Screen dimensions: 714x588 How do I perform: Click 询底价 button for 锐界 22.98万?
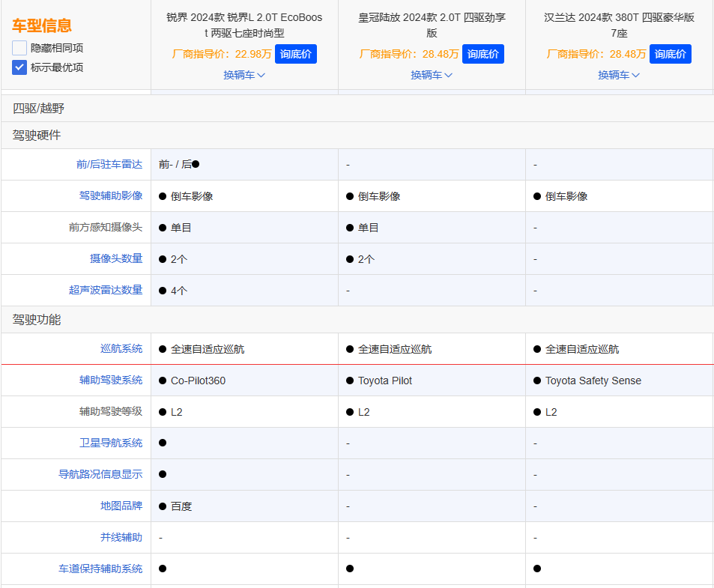pos(296,54)
